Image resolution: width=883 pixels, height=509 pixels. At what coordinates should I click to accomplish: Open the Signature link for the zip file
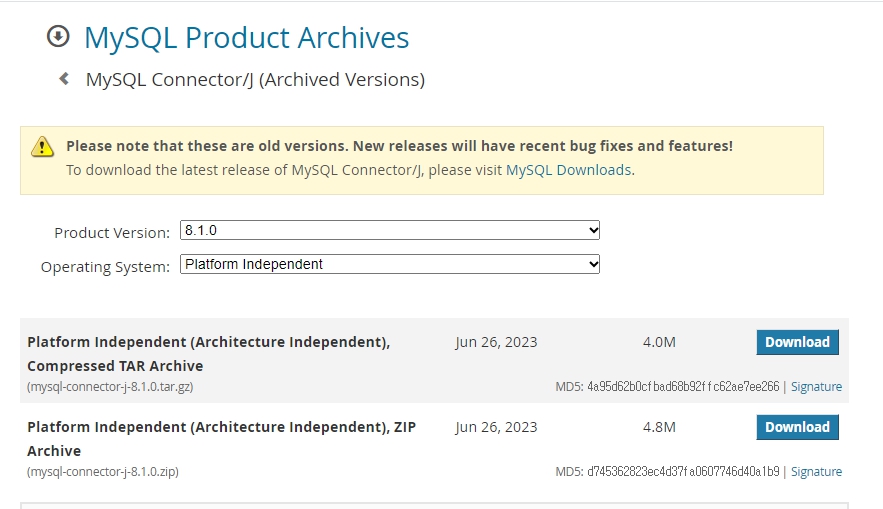pos(816,472)
